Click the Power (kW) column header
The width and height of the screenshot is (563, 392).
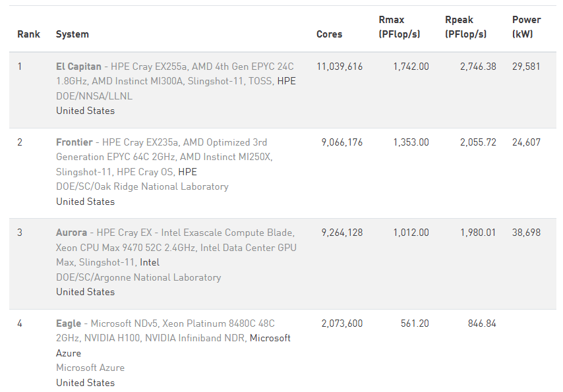(526, 27)
